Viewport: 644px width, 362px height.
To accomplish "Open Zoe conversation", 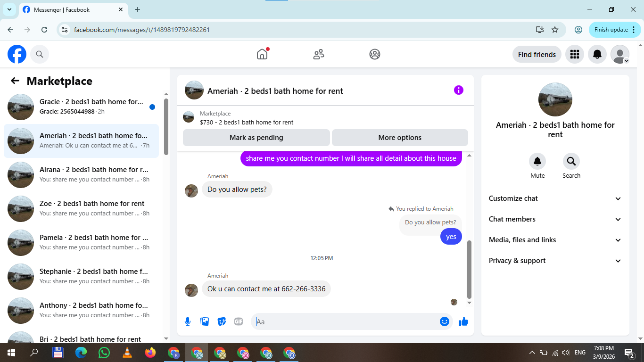I will pos(81,209).
